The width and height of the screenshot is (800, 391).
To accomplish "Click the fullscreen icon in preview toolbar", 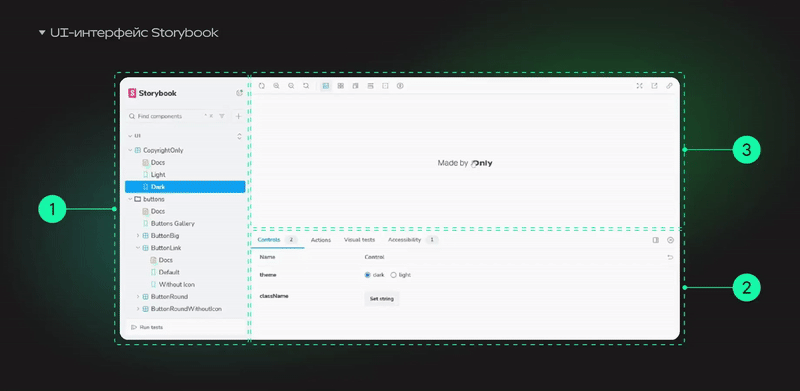I will (639, 86).
